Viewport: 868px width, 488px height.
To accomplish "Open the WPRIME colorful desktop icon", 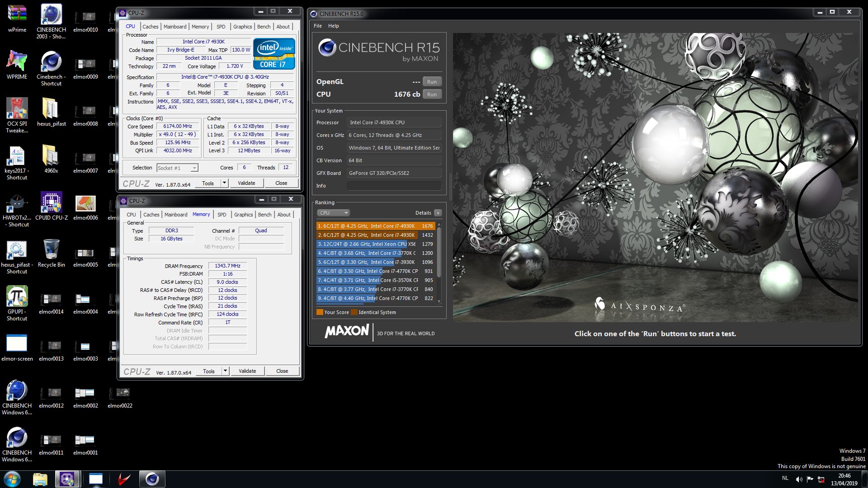I will click(17, 65).
